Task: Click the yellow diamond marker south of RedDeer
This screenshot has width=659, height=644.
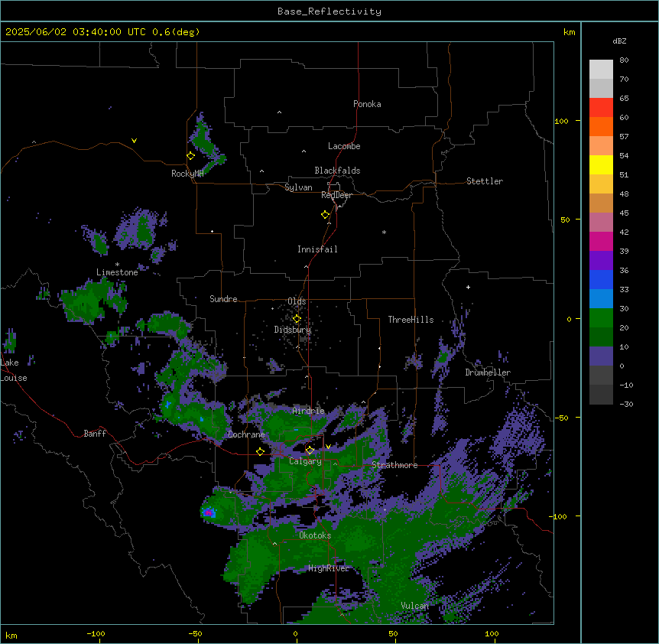Action: pos(325,215)
